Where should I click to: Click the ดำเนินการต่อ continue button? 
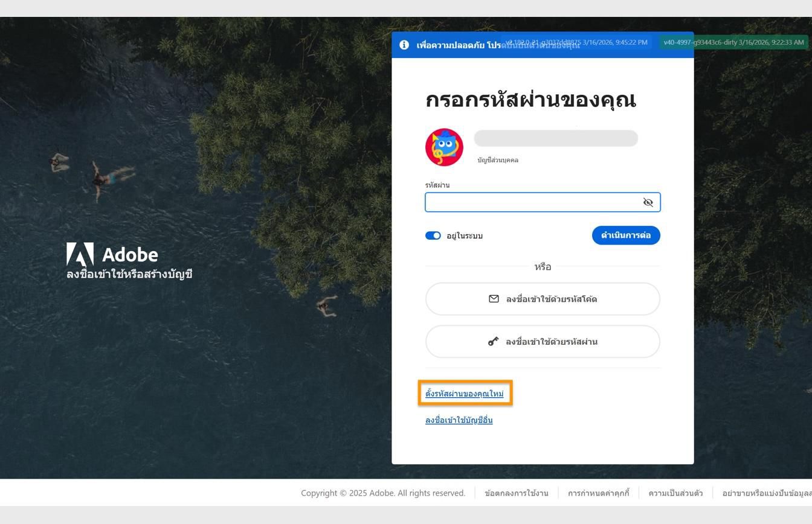click(626, 235)
